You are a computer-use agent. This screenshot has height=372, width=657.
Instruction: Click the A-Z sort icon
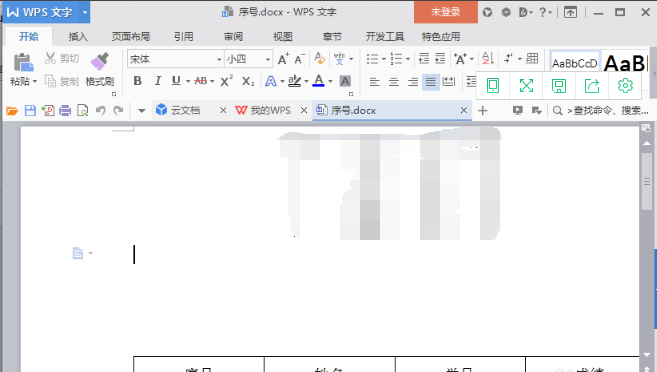point(488,59)
